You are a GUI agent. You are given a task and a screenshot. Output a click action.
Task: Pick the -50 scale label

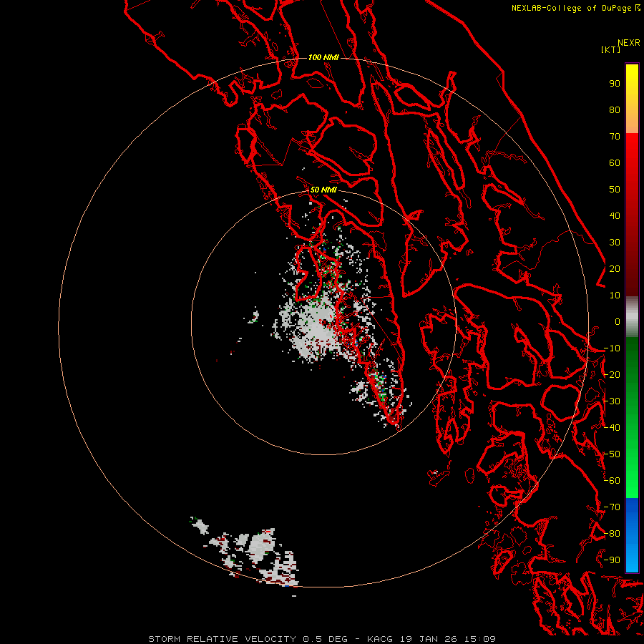click(612, 454)
